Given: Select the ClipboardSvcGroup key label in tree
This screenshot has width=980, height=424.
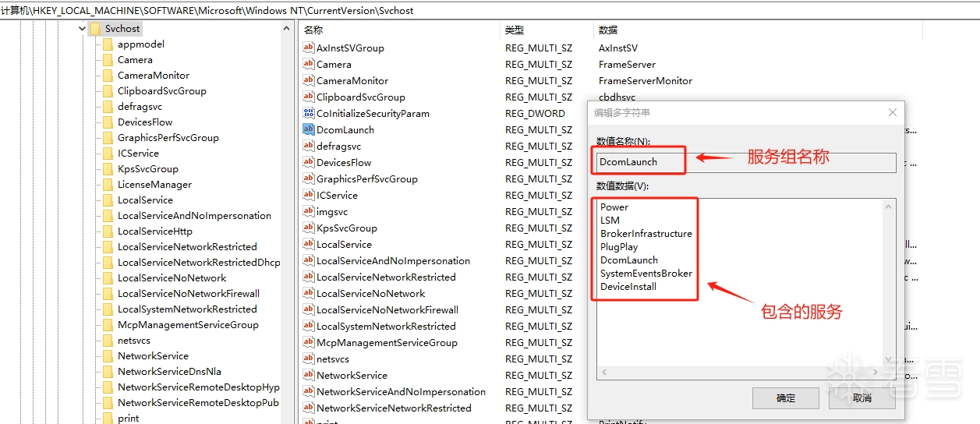Looking at the screenshot, I should click(162, 91).
